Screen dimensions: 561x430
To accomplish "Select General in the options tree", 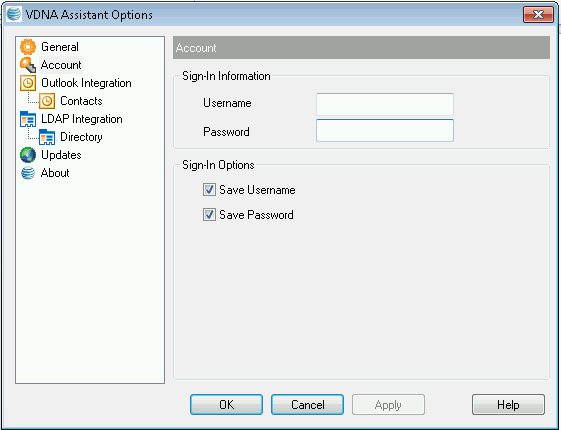I will pos(60,47).
